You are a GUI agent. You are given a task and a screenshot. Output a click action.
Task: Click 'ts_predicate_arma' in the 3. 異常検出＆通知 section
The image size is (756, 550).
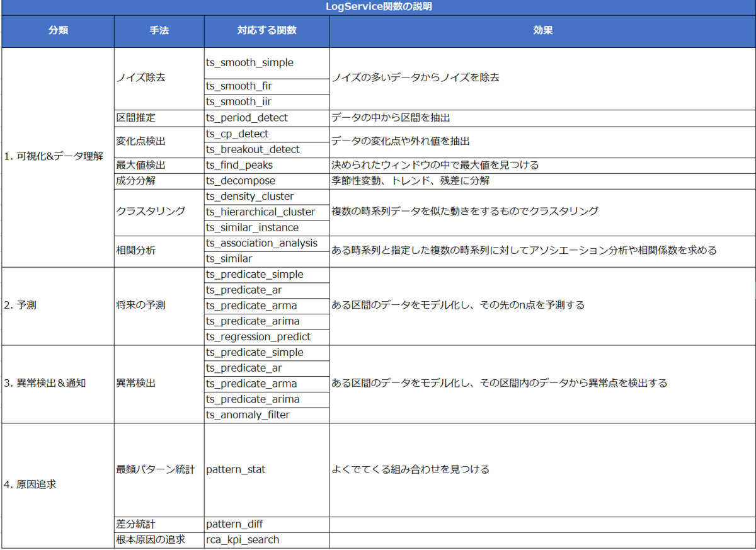266,384
